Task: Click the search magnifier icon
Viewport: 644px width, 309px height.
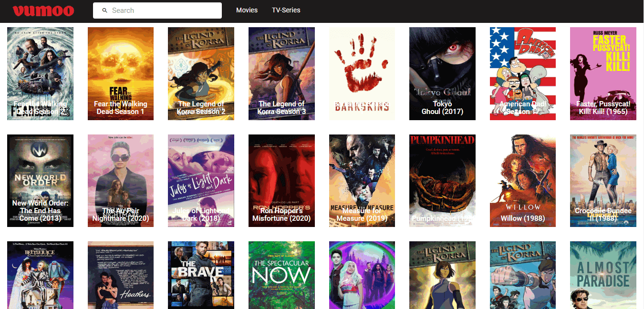Action: click(104, 10)
